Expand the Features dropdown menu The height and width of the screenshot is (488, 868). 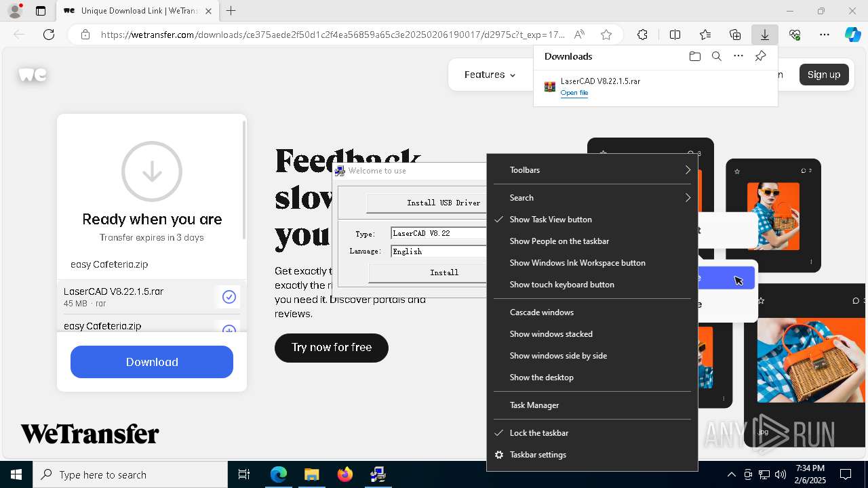(490, 75)
